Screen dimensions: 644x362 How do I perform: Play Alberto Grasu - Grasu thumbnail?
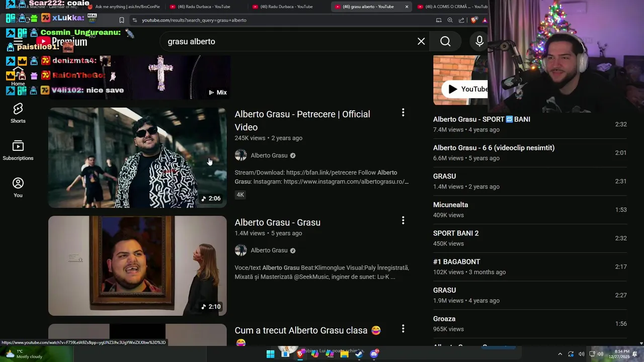[137, 265]
